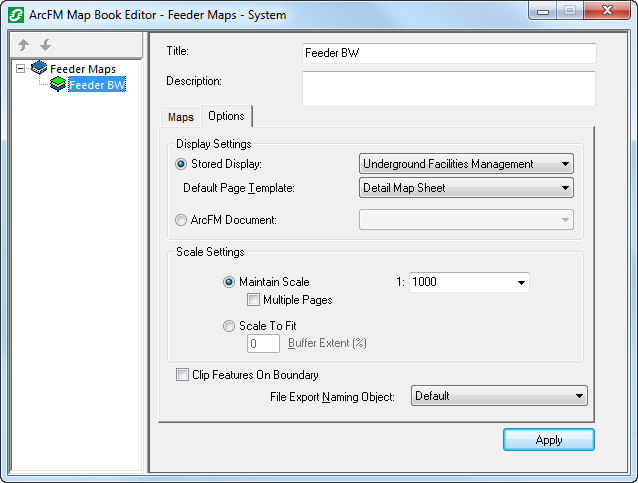Click the green Feeder BW map icon
Screen dimensions: 638x483
click(58, 85)
